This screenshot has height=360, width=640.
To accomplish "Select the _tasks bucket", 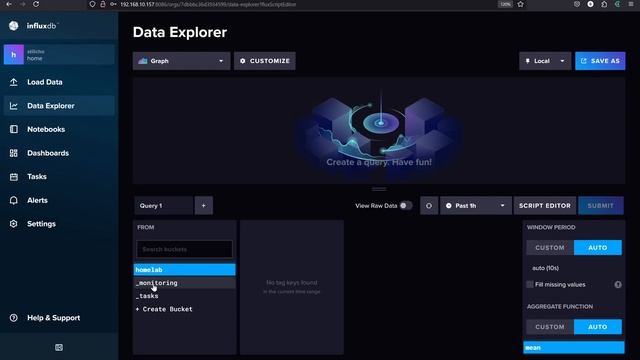I will click(184, 296).
